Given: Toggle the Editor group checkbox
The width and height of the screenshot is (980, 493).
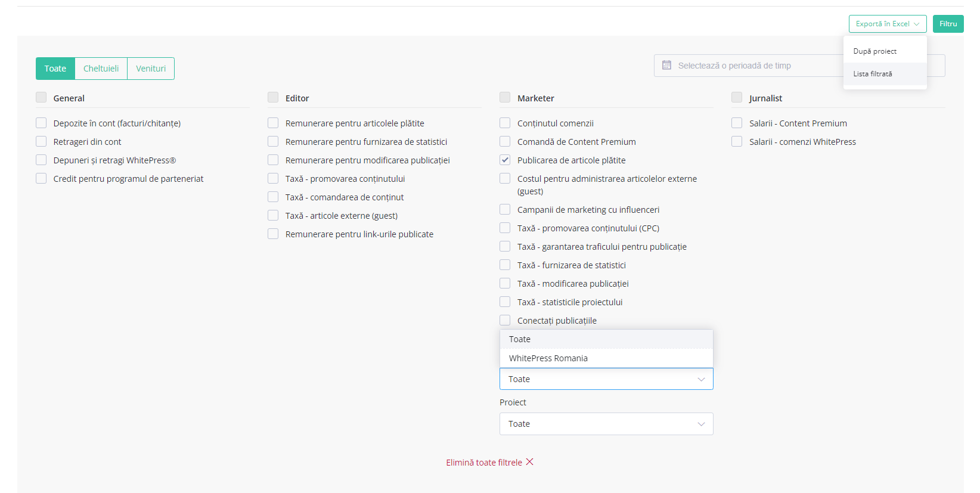Looking at the screenshot, I should 273,97.
